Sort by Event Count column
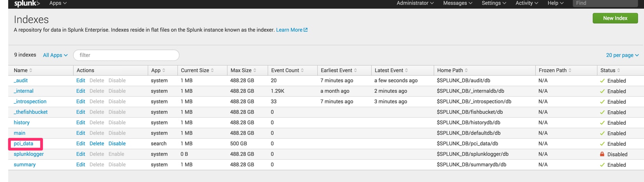Screen dimensions: 644x182 pos(287,71)
